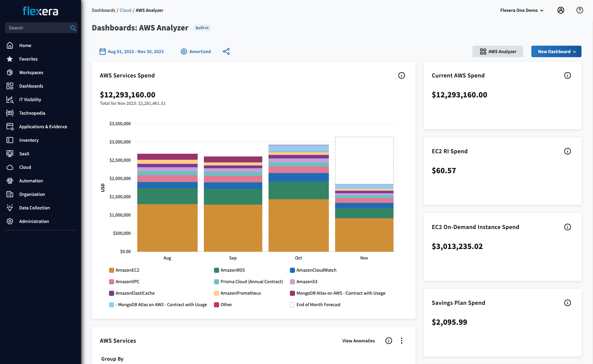Click the user account icon
The image size is (593, 364).
click(x=561, y=10)
